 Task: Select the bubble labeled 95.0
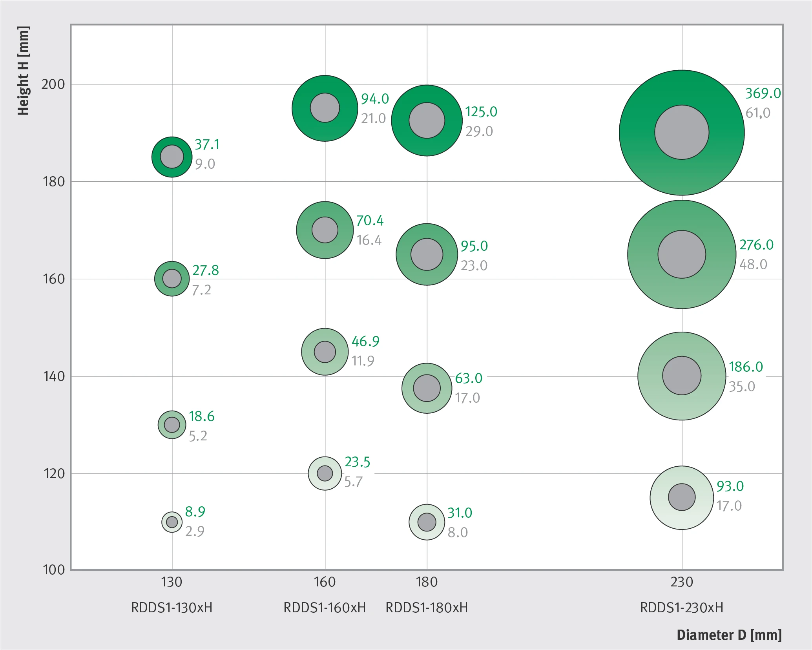427,254
